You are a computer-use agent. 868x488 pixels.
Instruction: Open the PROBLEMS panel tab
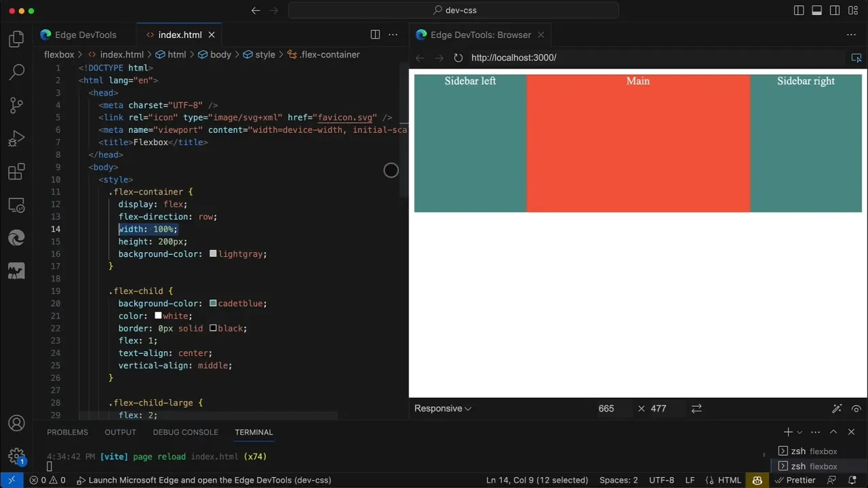[67, 432]
